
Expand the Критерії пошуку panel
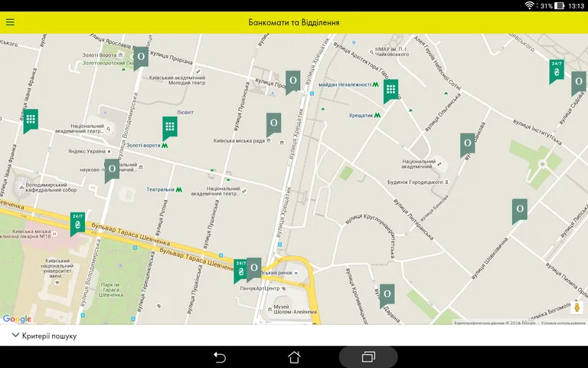(44, 336)
